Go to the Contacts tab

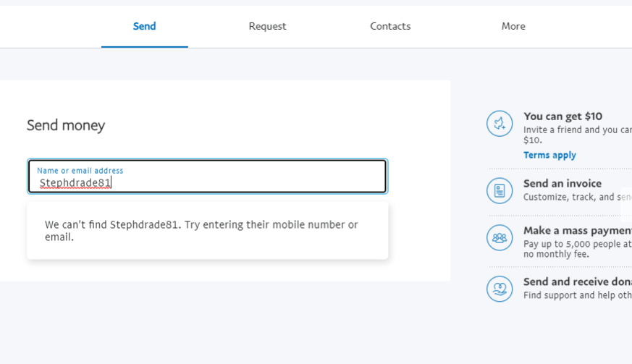point(390,26)
